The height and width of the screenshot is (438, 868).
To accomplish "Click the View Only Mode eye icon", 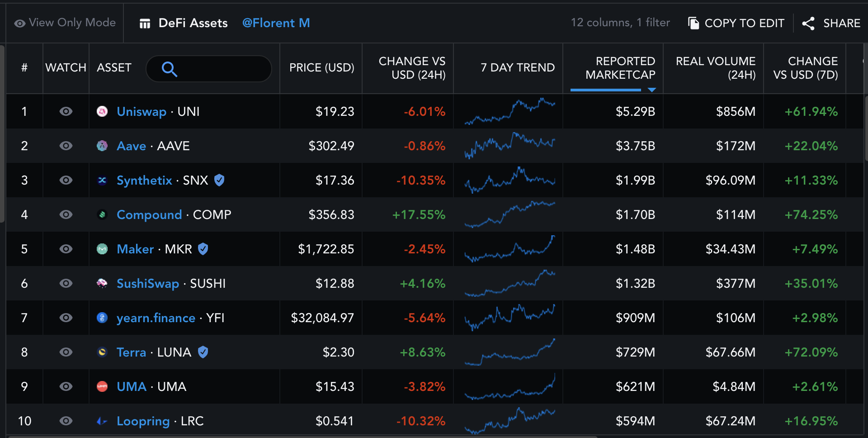I will point(20,23).
